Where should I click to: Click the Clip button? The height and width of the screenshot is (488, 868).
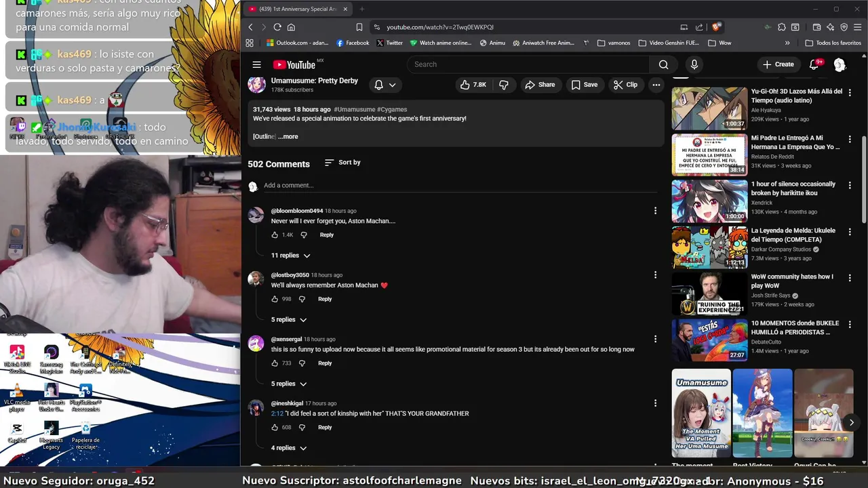point(625,85)
